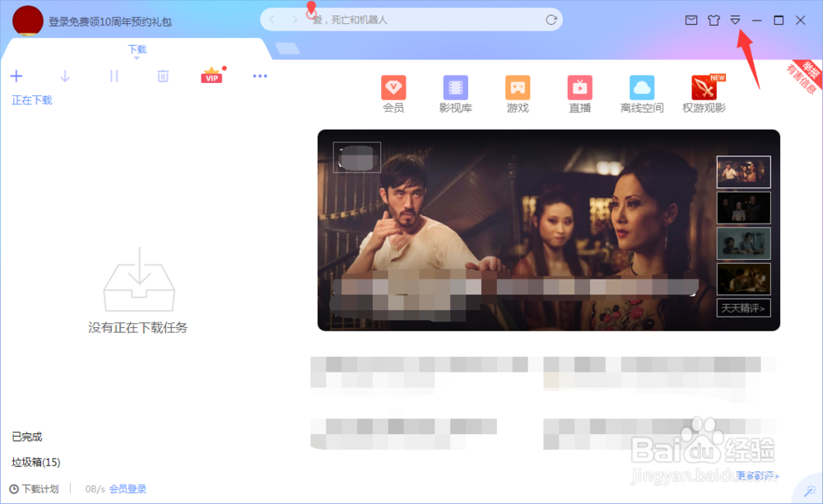
Task: Open the login gift pack link
Action: (110, 21)
